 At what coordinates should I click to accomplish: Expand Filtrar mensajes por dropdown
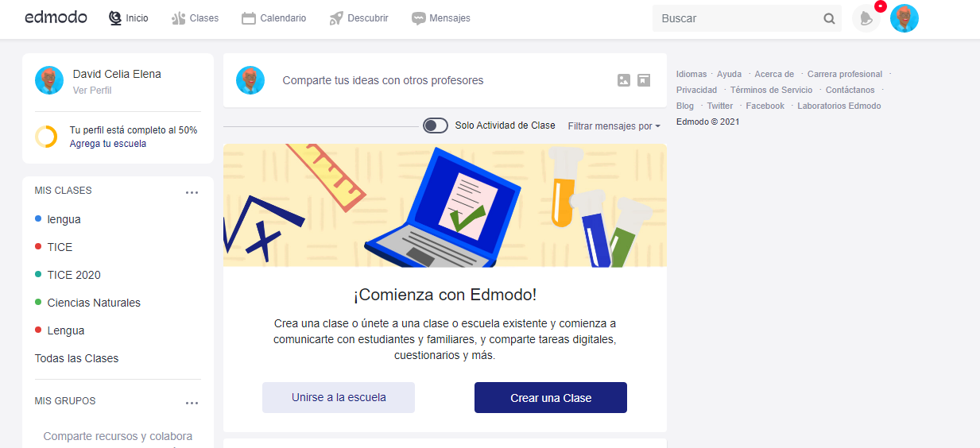coord(614,126)
